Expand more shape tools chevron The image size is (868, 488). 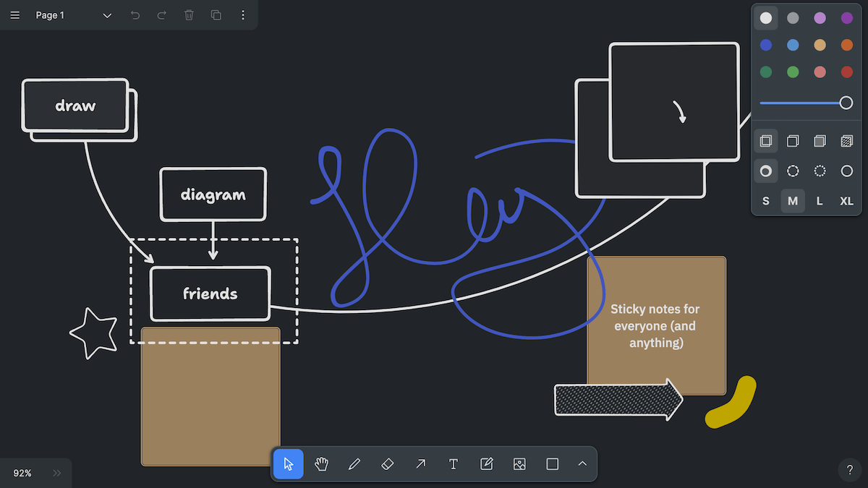click(x=582, y=464)
